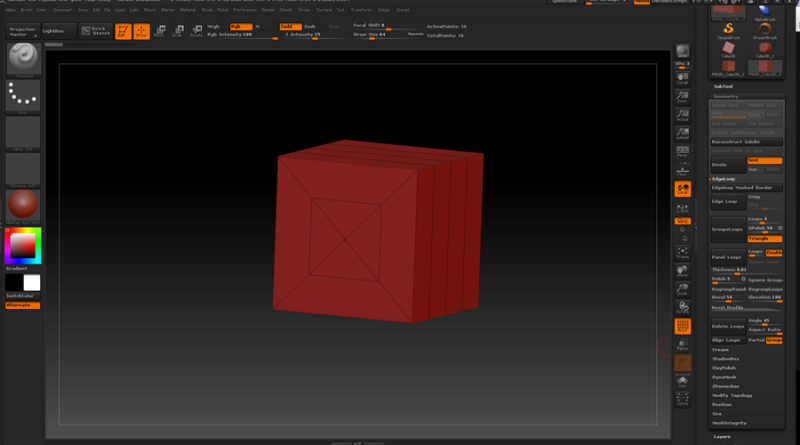Image resolution: width=800 pixels, height=445 pixels.
Task: Enable the Zadd mode
Action: (x=290, y=27)
